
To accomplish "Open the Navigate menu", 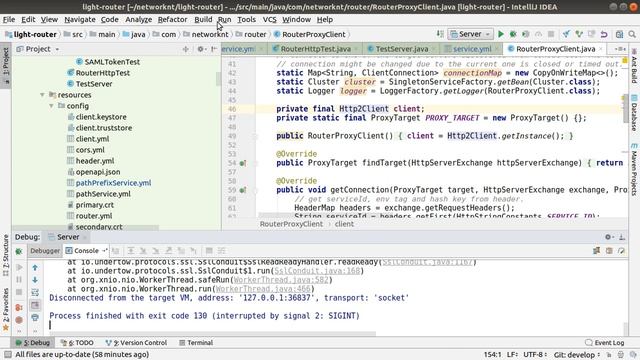I will coord(80,20).
